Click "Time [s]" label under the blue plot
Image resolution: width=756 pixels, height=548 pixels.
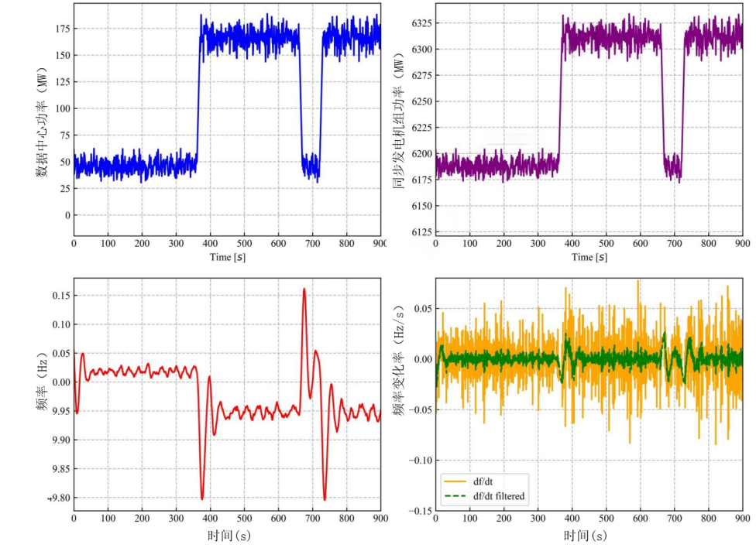coord(227,257)
